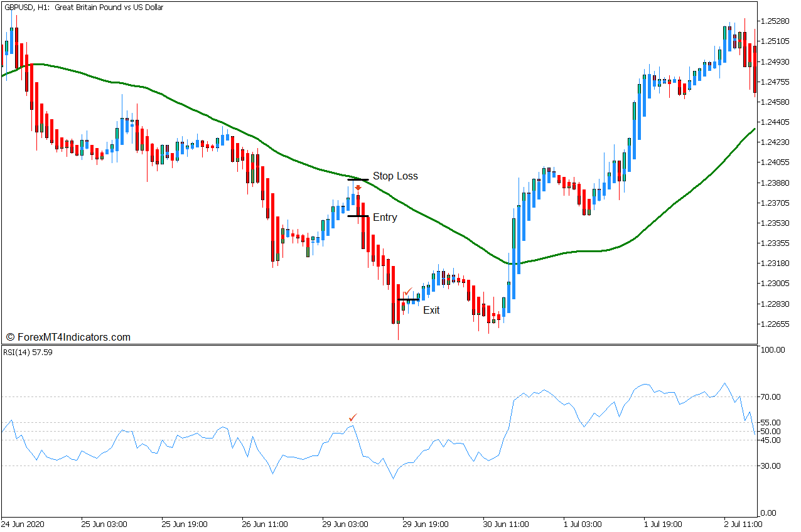Select the Exit text label

click(431, 310)
